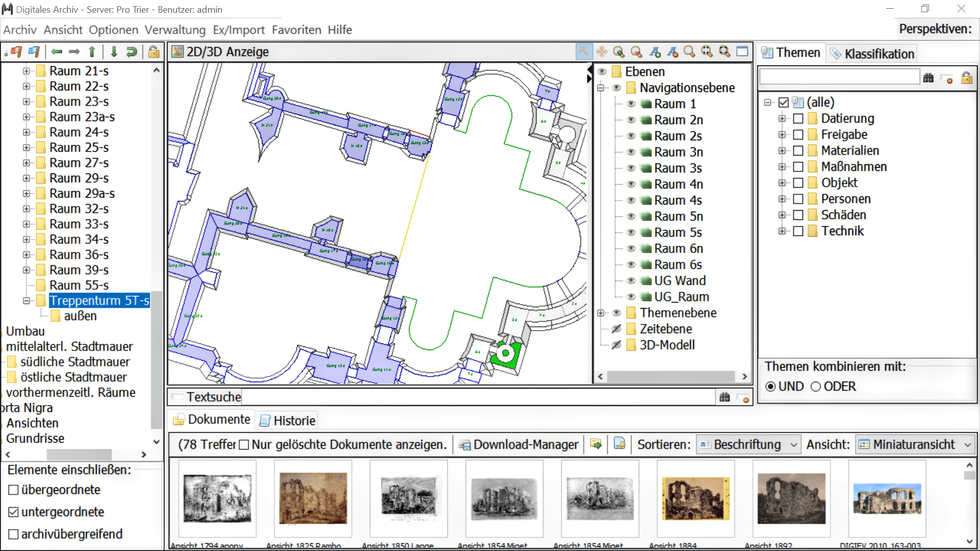Expand the Personen theme node
Screen dimensions: 980x551
coord(782,199)
